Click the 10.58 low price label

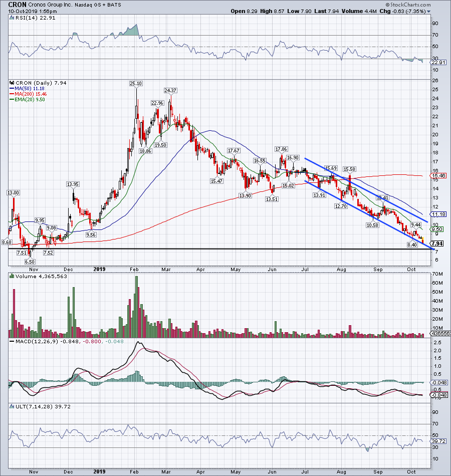[373, 225]
